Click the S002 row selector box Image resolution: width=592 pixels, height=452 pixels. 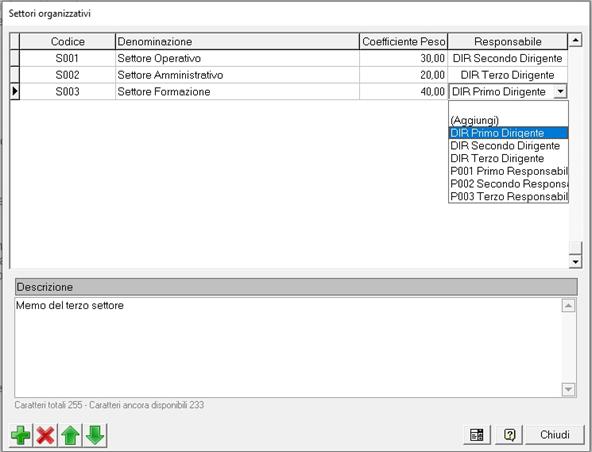(15, 75)
